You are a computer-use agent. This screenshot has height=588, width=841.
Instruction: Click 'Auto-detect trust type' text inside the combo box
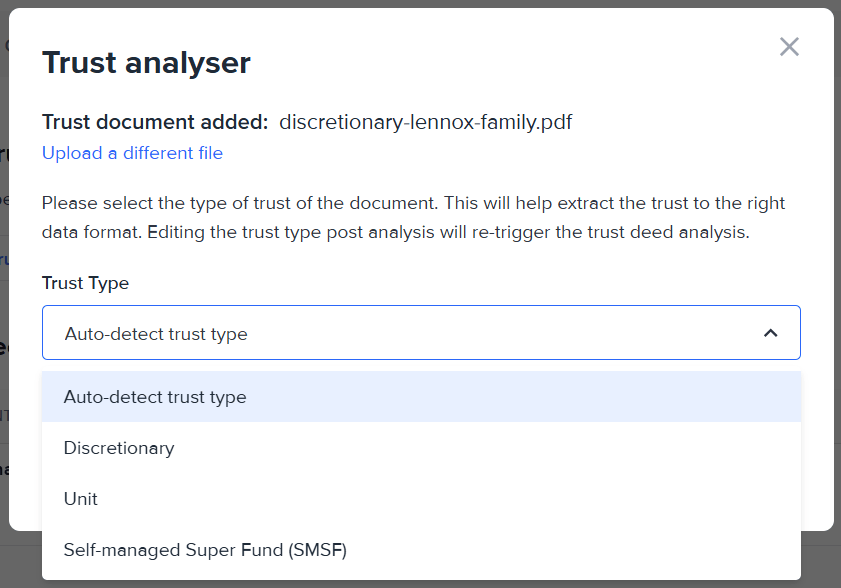pos(156,333)
